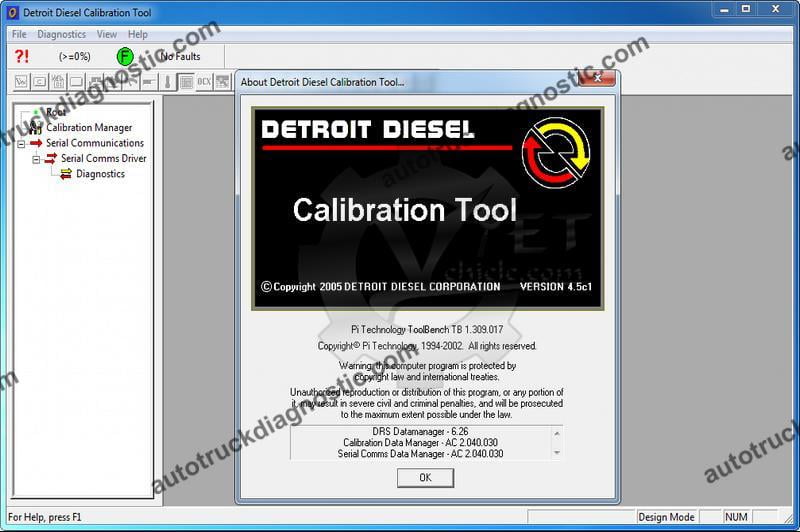The height and width of the screenshot is (532, 800).
Task: Click the last toolbar icon right of OCX
Action: (222, 82)
